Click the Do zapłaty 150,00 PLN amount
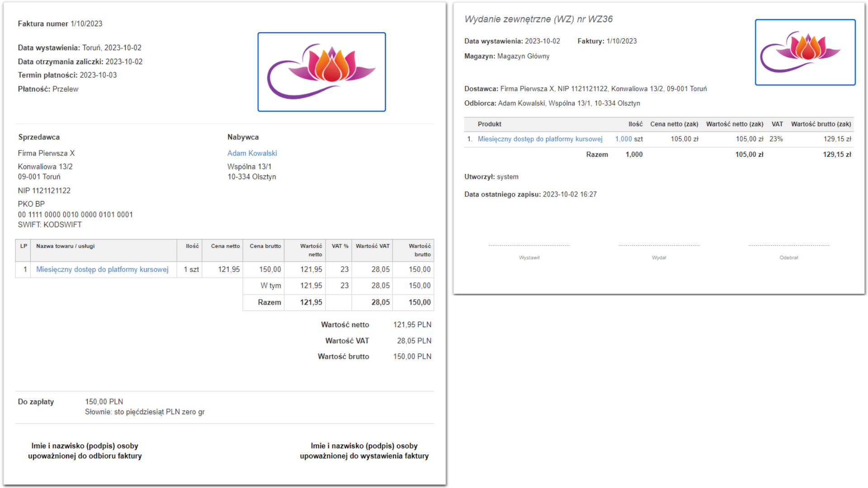This screenshot has height=488, width=868. coord(104,402)
